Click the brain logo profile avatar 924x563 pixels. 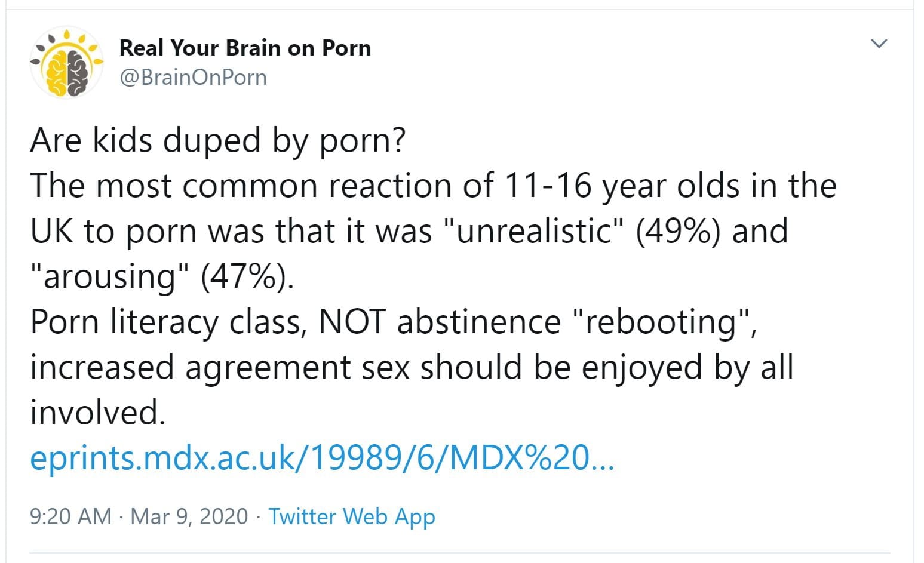coord(66,63)
